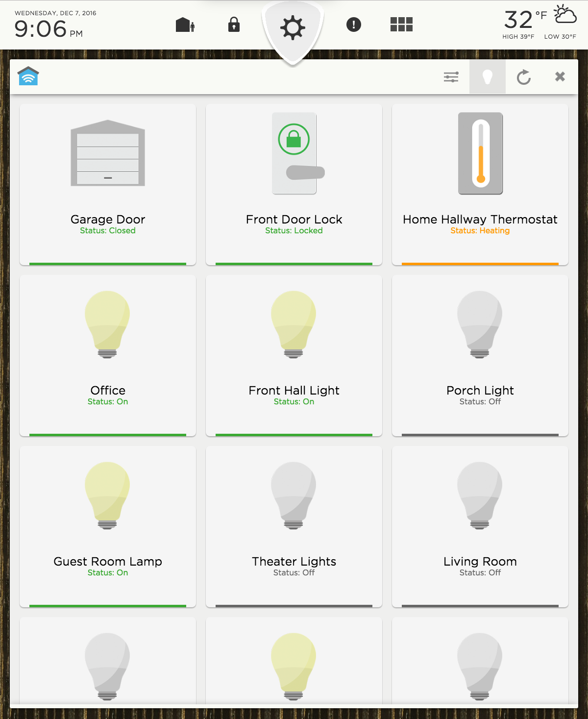Click the LOW 30°F text
Image resolution: width=588 pixels, height=719 pixels.
click(x=560, y=37)
